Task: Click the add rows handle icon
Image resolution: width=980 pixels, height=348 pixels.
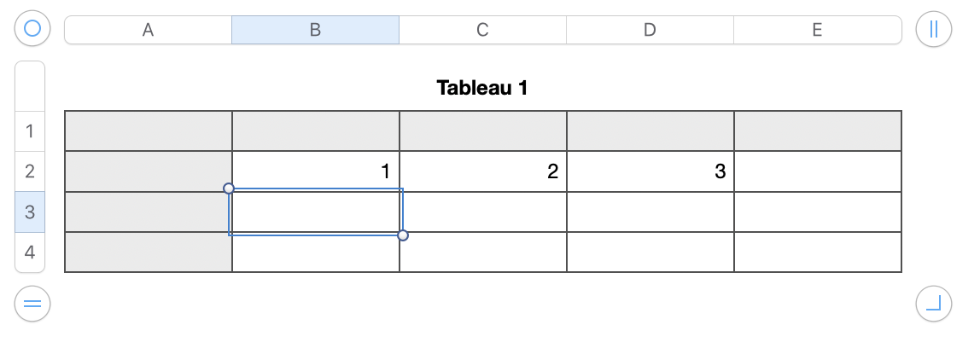Action: coord(32,303)
